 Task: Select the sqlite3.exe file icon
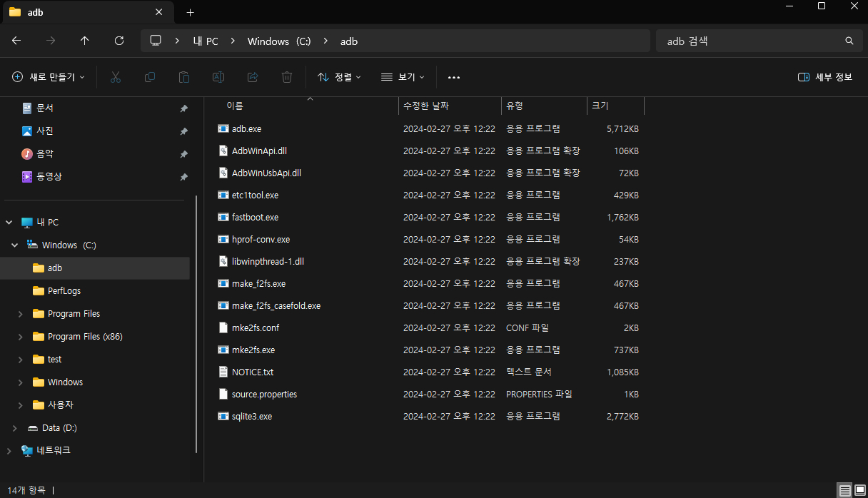point(223,417)
